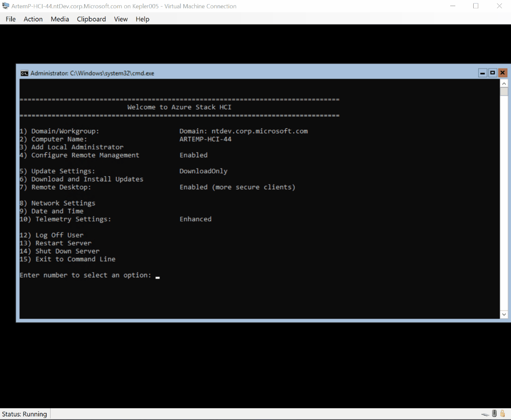This screenshot has height=420, width=511.
Task: Click the 'Domain/Workgroup:' option line
Action: click(59, 131)
